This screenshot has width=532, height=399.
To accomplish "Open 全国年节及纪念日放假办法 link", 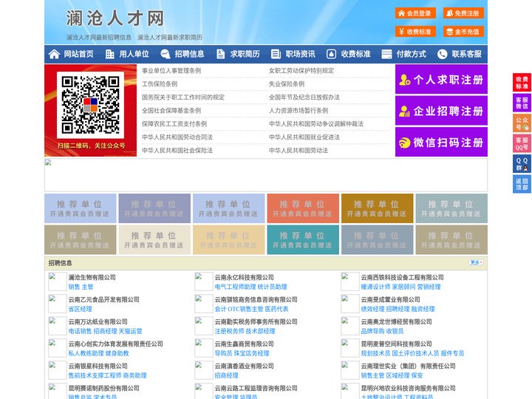I will tap(304, 97).
